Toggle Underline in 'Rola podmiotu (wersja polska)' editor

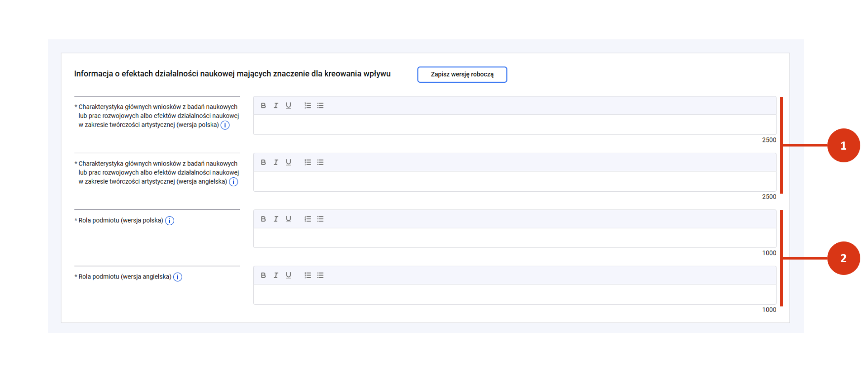[x=289, y=219]
